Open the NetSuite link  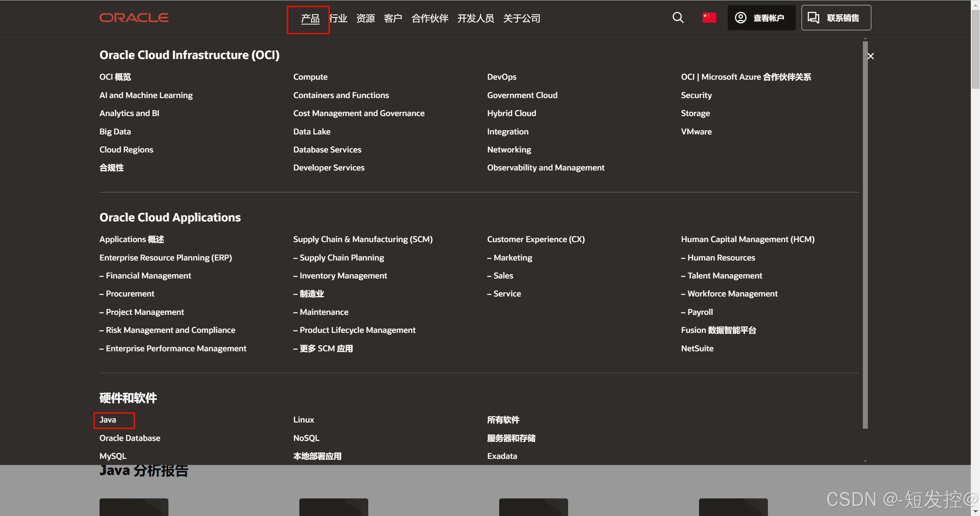697,349
